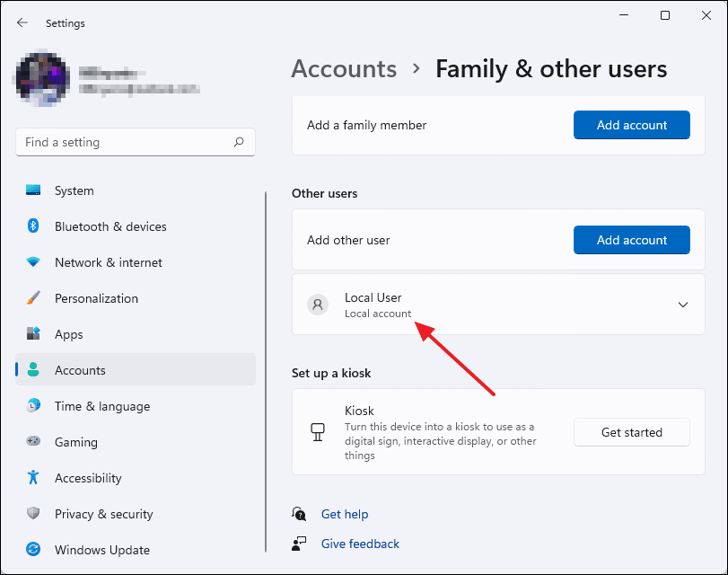Click the Find a setting search field
The width and height of the screenshot is (728, 575).
click(135, 142)
